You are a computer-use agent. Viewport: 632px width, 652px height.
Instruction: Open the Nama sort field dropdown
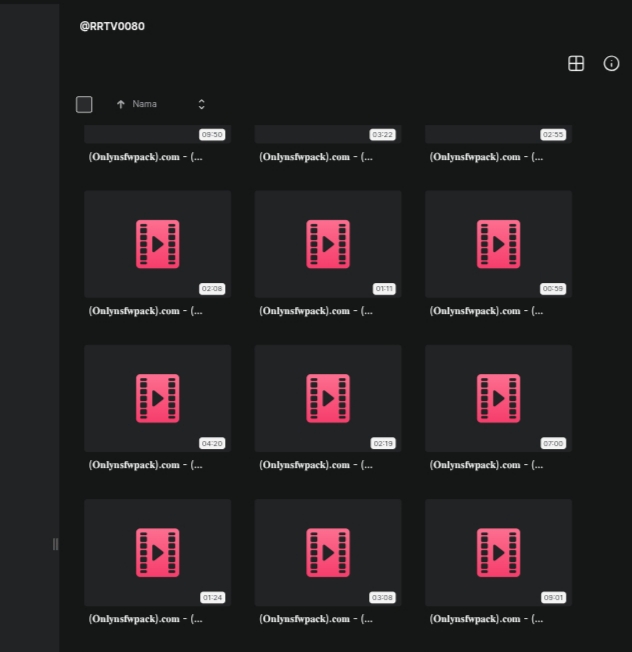[202, 104]
